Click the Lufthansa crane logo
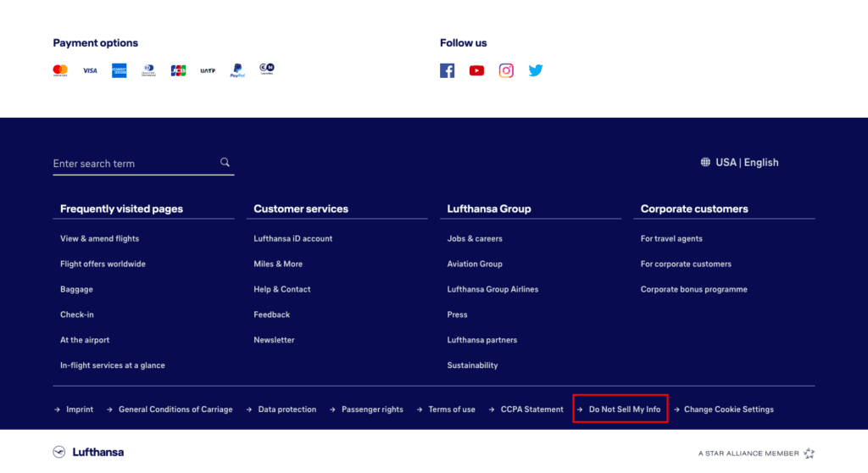The width and height of the screenshot is (868, 473). coord(59,452)
